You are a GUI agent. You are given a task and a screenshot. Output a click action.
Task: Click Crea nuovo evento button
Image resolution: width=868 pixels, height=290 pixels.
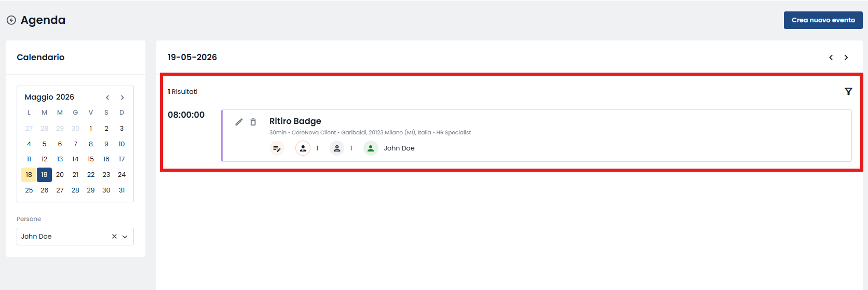(823, 20)
